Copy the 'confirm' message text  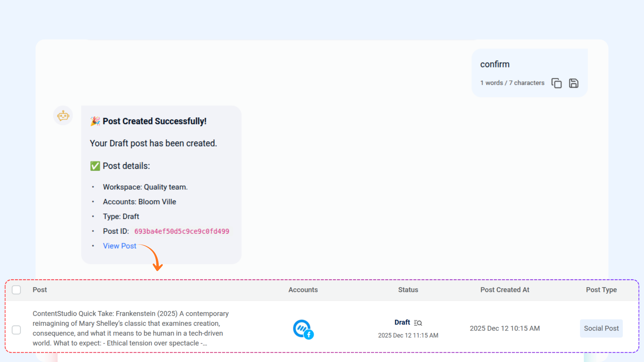[556, 83]
